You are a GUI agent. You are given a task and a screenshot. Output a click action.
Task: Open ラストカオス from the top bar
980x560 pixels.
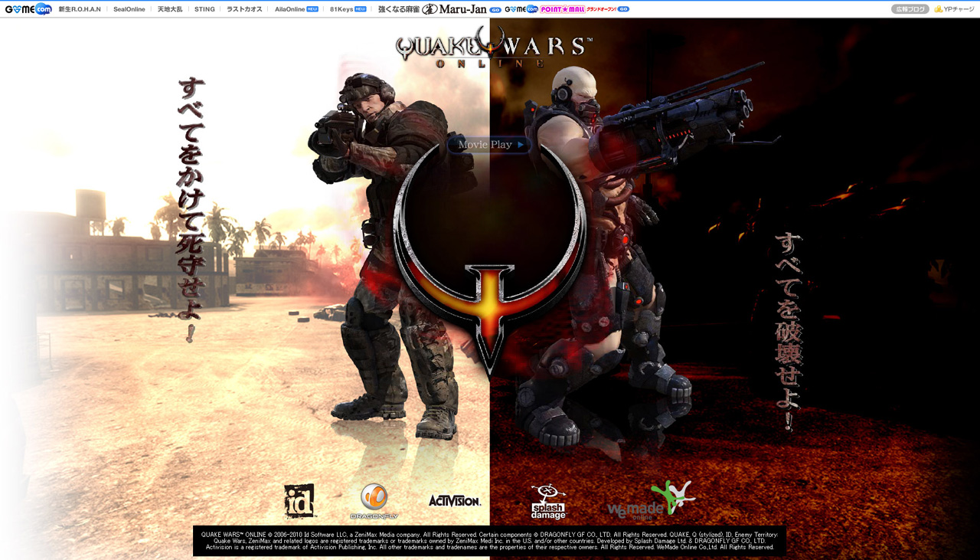click(244, 9)
